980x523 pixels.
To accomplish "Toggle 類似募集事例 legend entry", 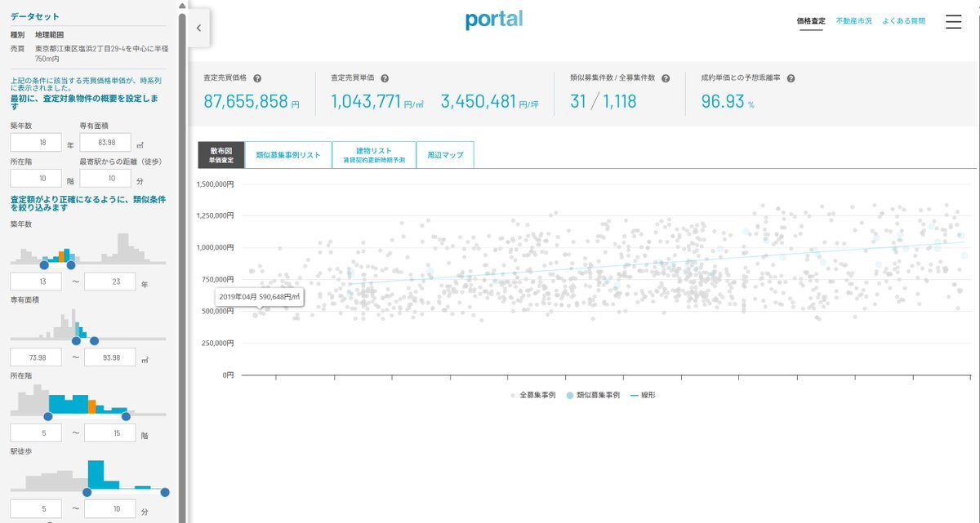I will [x=593, y=395].
